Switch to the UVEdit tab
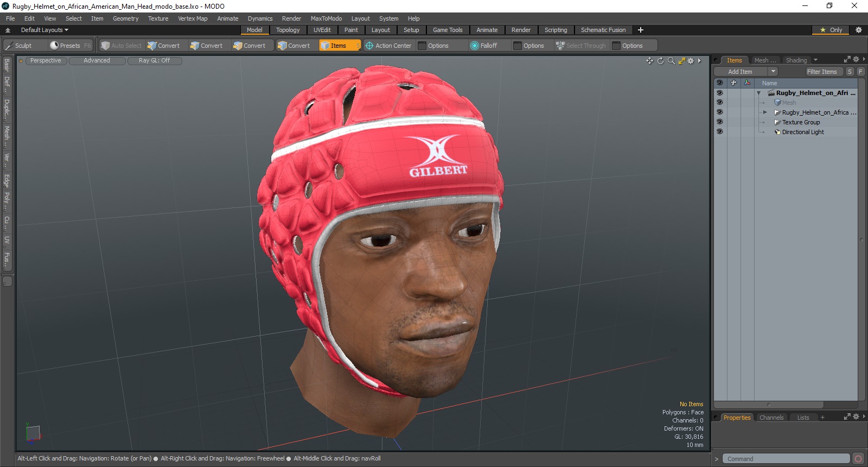This screenshot has width=868, height=467. pos(322,30)
